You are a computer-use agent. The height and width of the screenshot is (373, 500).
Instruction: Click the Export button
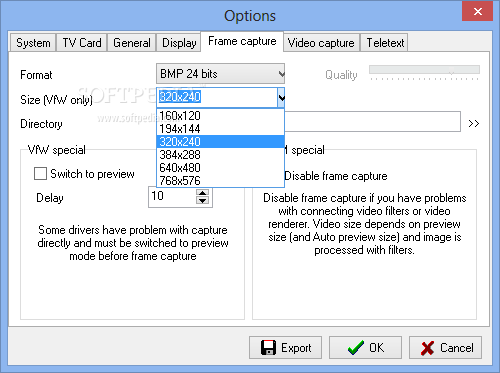click(x=285, y=348)
